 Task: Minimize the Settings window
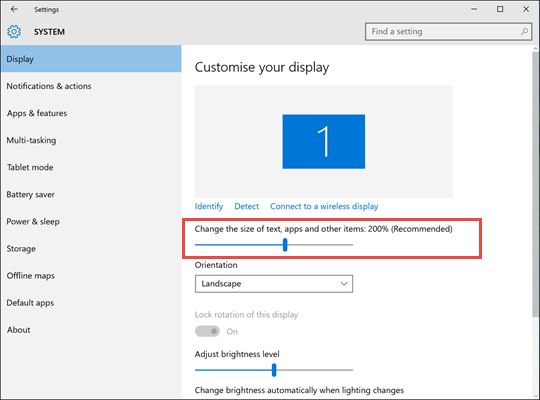474,9
